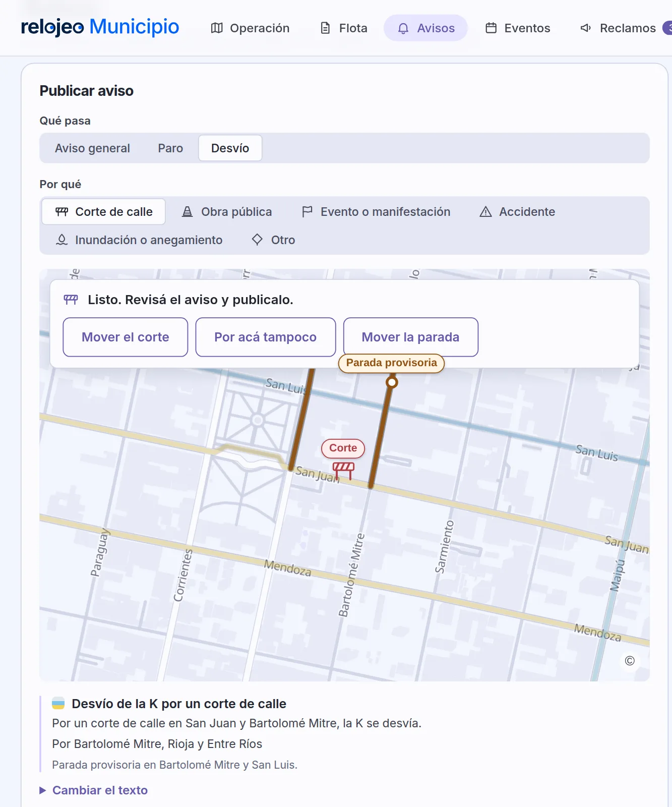This screenshot has height=807, width=672.
Task: Click the diamond icon of Otro
Action: pyautogui.click(x=257, y=240)
